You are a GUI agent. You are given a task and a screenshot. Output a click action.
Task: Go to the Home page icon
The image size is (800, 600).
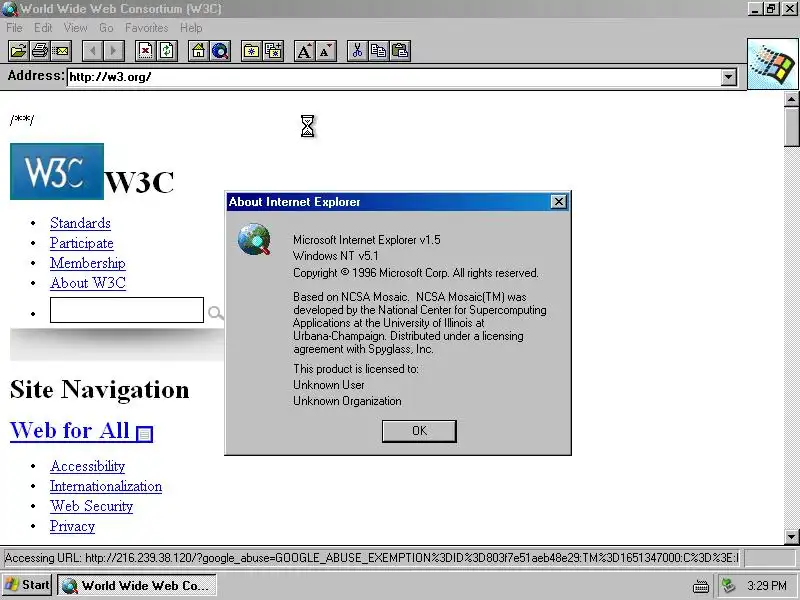pos(198,51)
